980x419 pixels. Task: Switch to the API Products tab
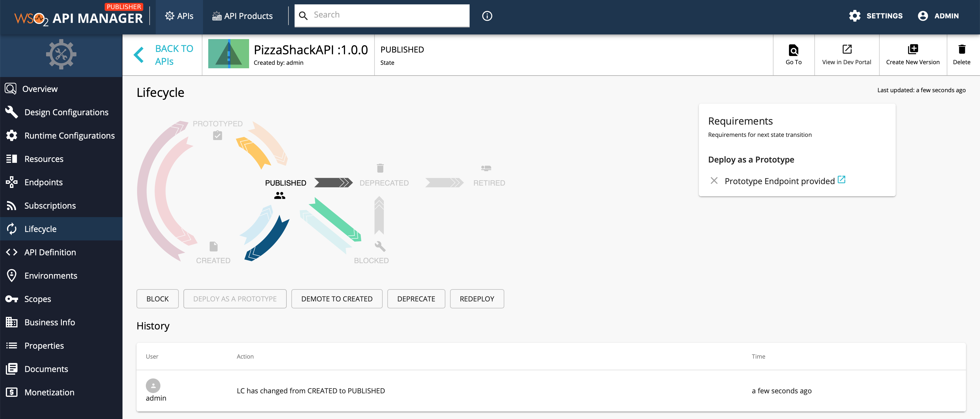click(x=242, y=15)
